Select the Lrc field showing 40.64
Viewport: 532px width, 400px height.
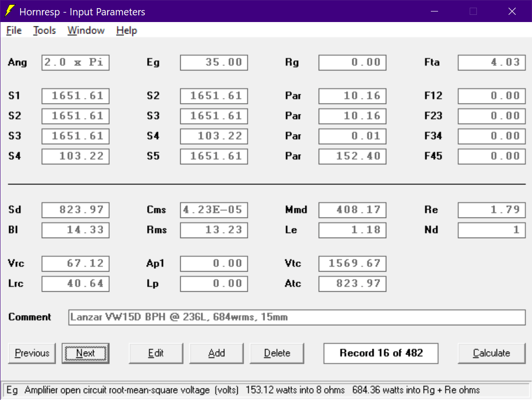pyautogui.click(x=75, y=284)
